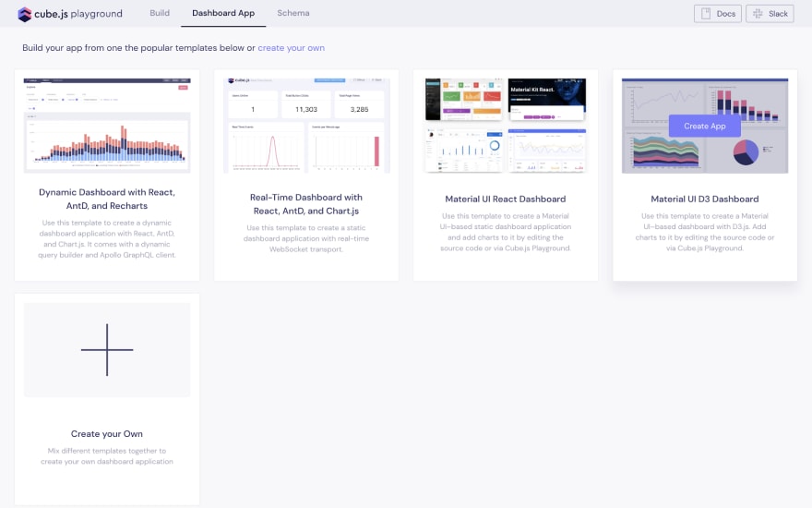
Task: Click the Dynamic Dashboard with React title
Action: point(107,200)
